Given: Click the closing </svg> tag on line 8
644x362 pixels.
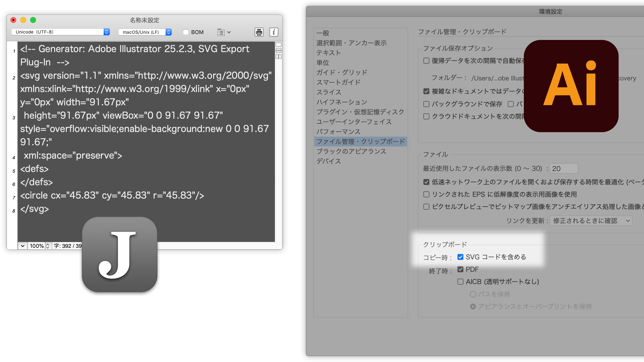Looking at the screenshot, I should [35, 209].
